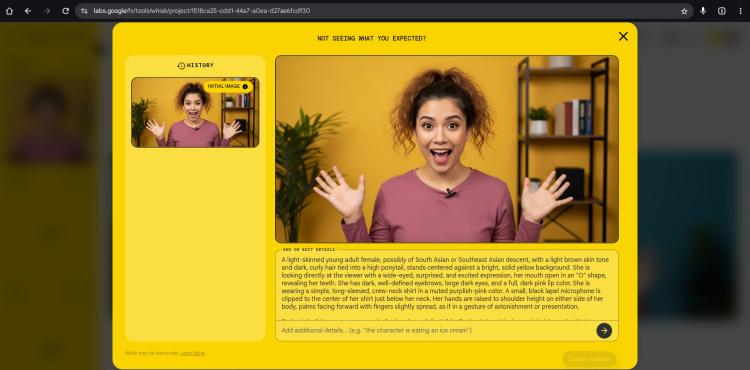Image resolution: width=750 pixels, height=370 pixels.
Task: Click the microphone icon in browser toolbar
Action: click(703, 11)
